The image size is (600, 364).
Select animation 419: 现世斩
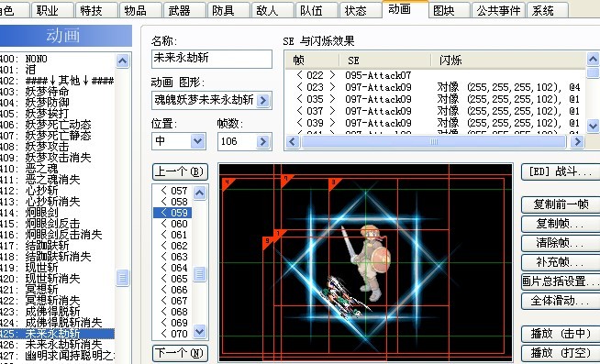[x=57, y=268]
